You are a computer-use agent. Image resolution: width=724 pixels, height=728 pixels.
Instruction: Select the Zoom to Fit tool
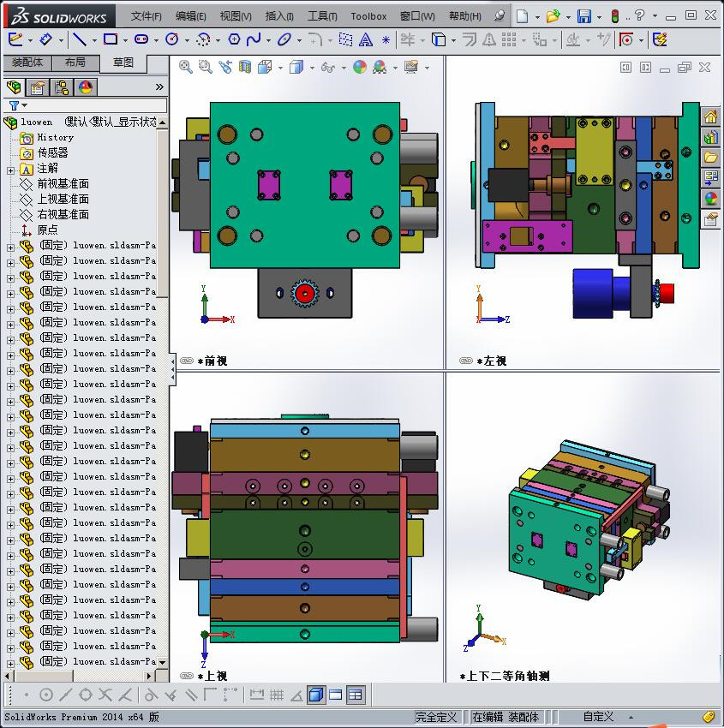[x=184, y=66]
